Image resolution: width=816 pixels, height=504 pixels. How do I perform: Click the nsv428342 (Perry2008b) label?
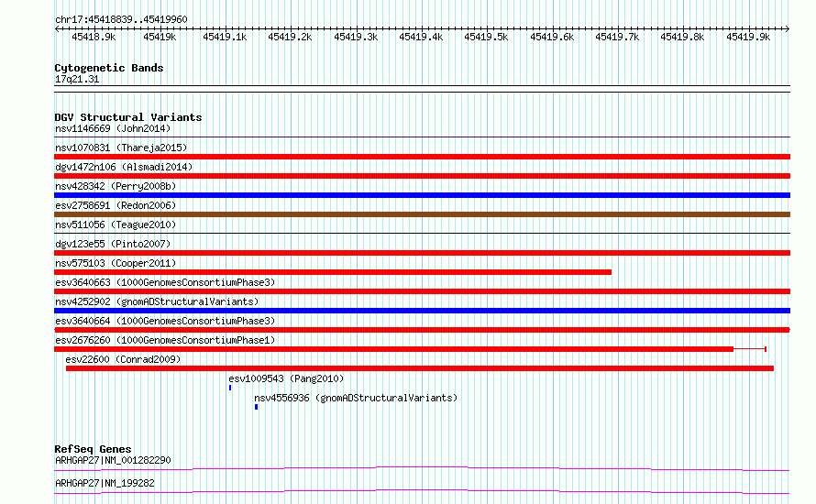(x=116, y=186)
